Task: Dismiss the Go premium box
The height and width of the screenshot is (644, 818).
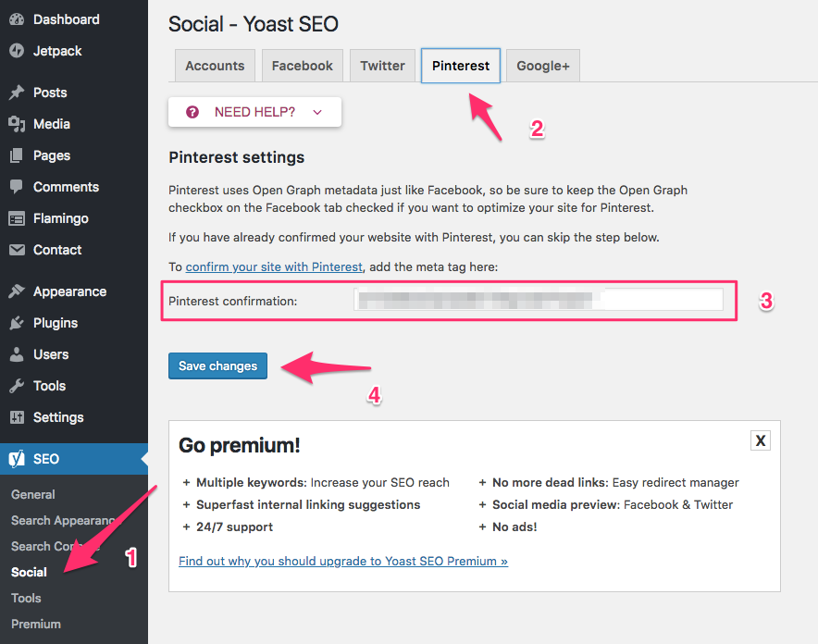Action: [761, 440]
